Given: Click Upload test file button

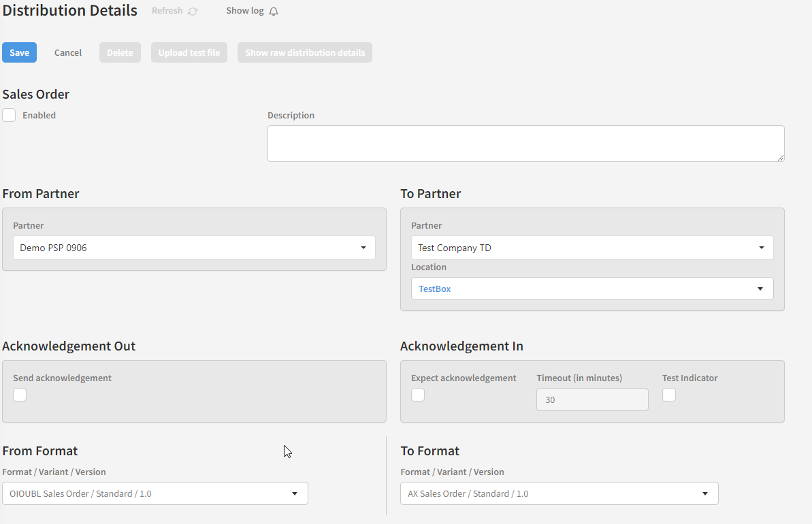Looking at the screenshot, I should (189, 52).
